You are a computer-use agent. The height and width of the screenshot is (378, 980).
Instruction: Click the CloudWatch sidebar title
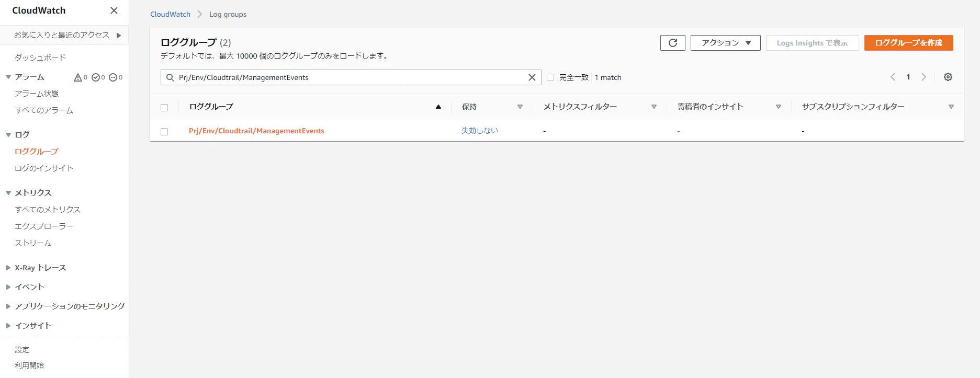tap(39, 10)
